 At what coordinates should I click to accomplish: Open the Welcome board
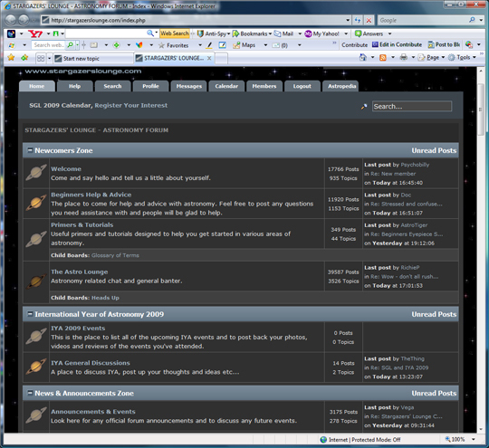66,168
